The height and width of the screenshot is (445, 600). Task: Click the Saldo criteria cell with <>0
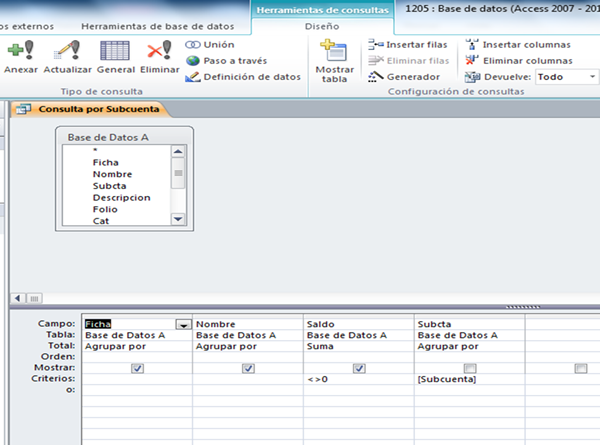(357, 380)
